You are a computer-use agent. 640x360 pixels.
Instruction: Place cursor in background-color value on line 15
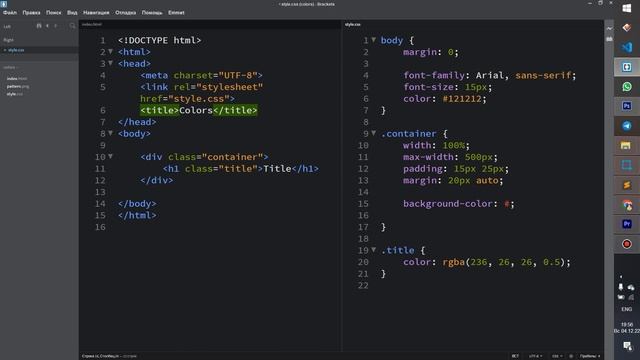pyautogui.click(x=507, y=204)
